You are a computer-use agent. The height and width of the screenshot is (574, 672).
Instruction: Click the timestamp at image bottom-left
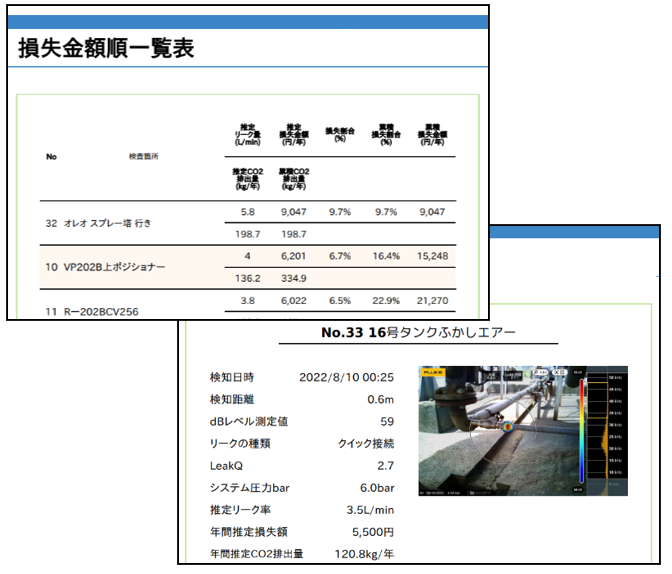[440, 490]
